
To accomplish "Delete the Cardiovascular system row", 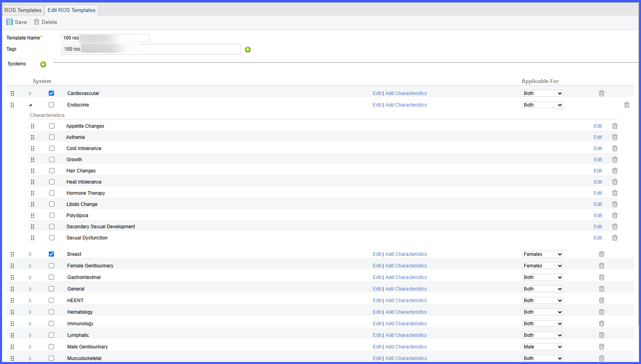I will click(x=601, y=93).
